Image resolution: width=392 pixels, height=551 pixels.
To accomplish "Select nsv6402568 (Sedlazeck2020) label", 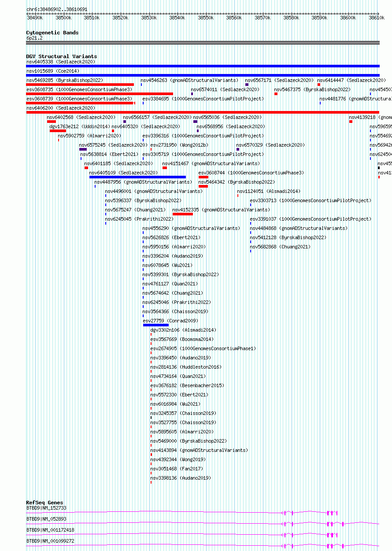I will pos(81,118).
